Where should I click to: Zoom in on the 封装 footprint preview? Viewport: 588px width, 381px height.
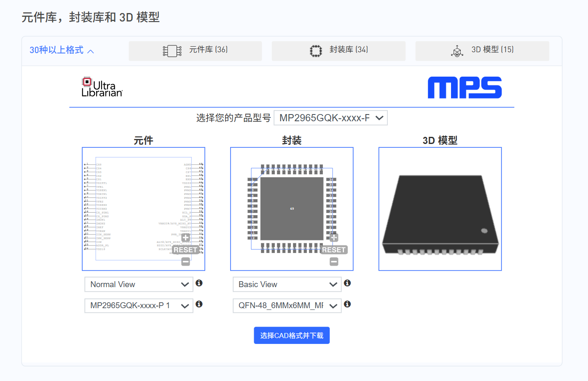pyautogui.click(x=334, y=238)
